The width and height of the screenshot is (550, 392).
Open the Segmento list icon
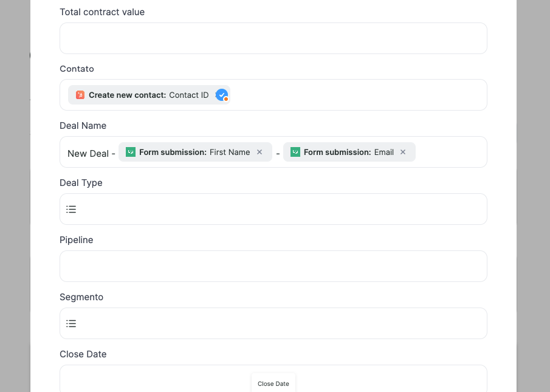pos(71,323)
